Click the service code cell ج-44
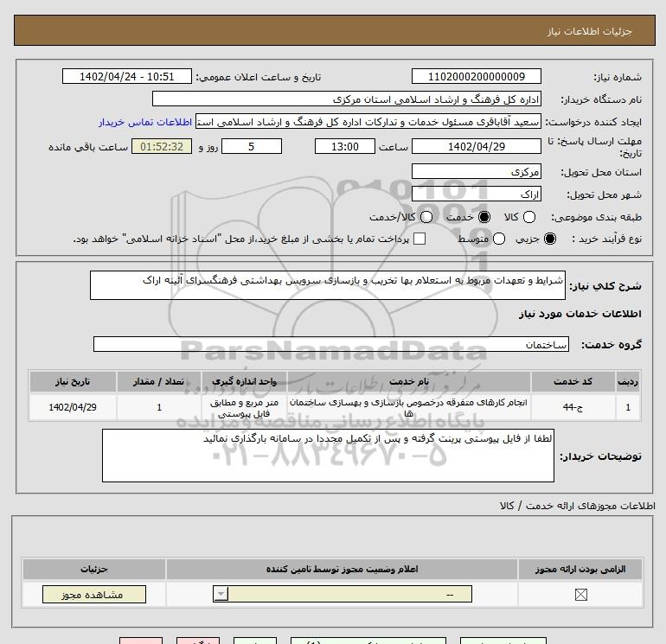The height and width of the screenshot is (644, 666). (573, 407)
